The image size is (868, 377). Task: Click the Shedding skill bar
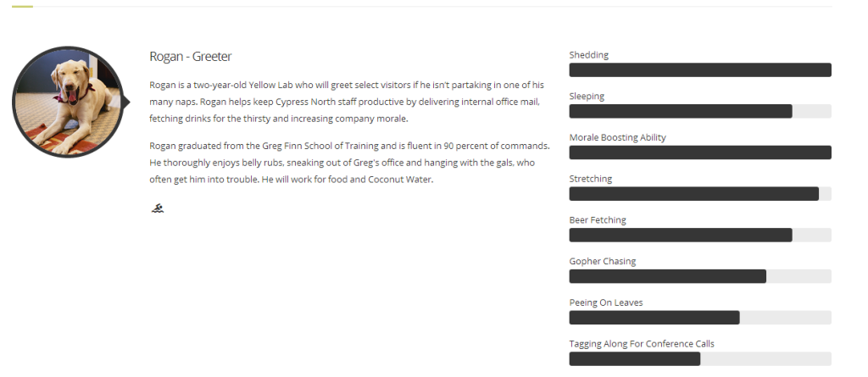(x=700, y=69)
